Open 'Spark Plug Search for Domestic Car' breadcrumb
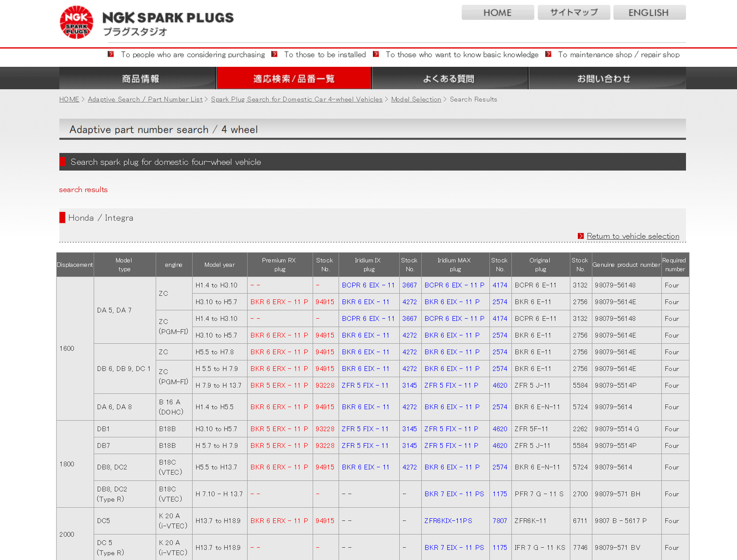Screen dimensions: 737x560 (297, 99)
